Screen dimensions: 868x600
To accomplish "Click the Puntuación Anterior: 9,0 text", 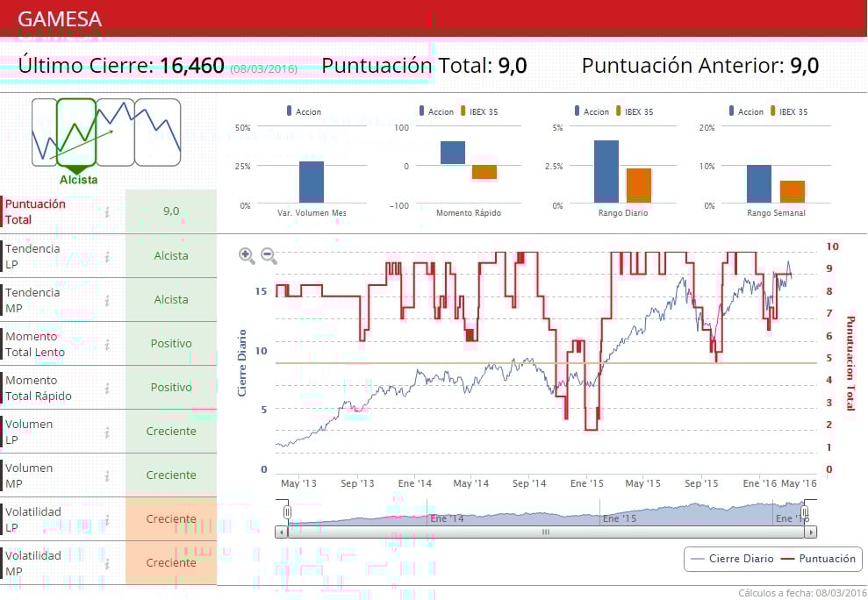I will pyautogui.click(x=699, y=66).
